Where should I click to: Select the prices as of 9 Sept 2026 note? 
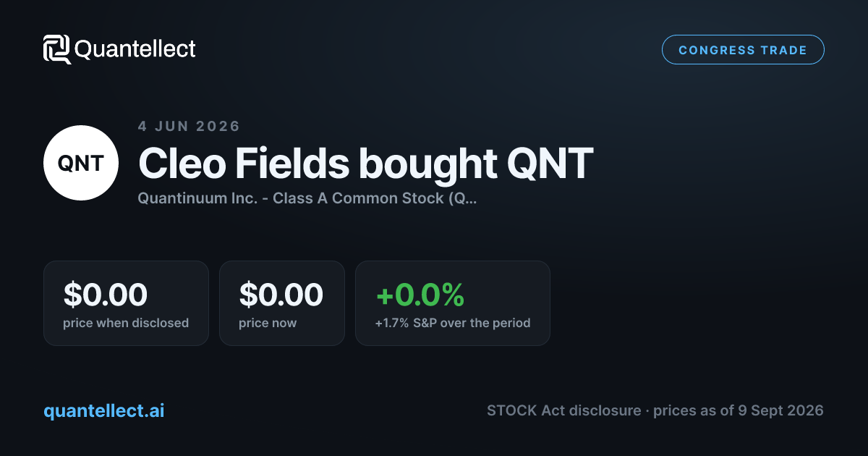point(739,411)
